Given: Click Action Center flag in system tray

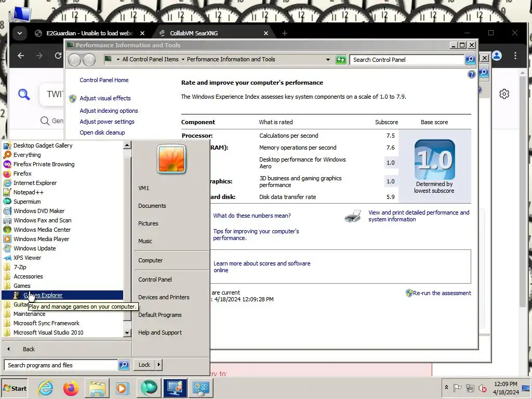Looking at the screenshot, I should [457, 388].
